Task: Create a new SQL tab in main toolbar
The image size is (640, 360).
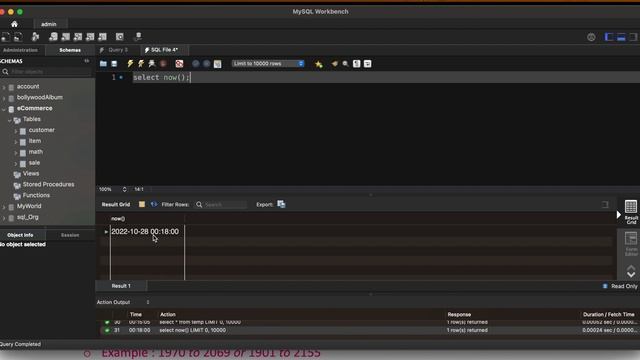Action: click(5, 37)
